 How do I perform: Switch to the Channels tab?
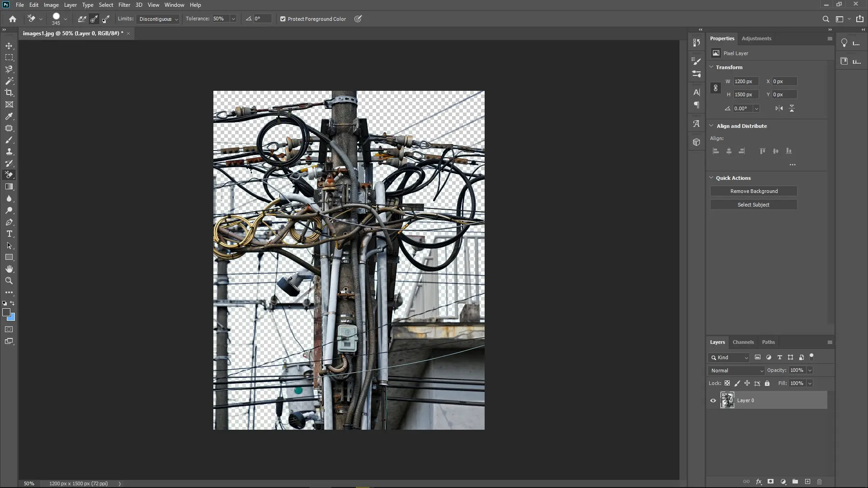pyautogui.click(x=743, y=342)
